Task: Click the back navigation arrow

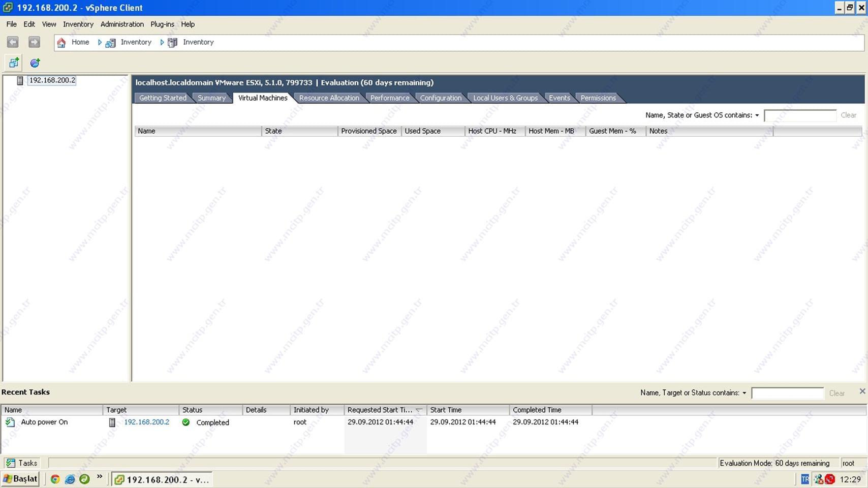Action: [13, 42]
